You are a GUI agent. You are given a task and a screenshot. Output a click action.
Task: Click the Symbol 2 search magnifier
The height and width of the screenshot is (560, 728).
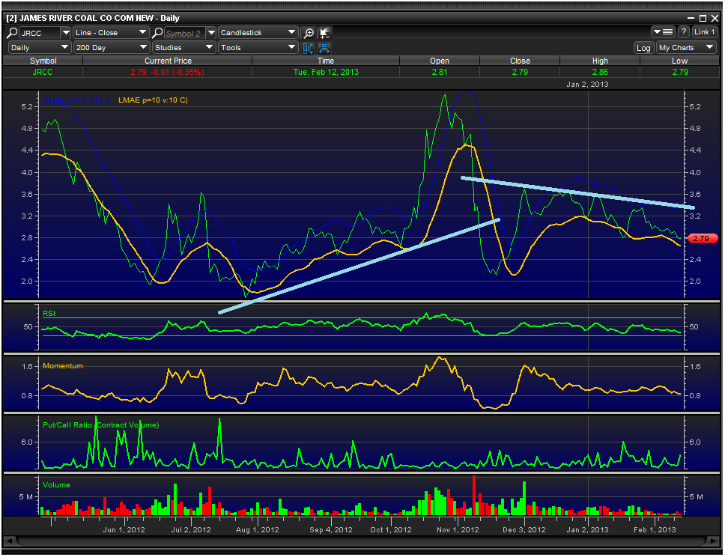pos(157,33)
